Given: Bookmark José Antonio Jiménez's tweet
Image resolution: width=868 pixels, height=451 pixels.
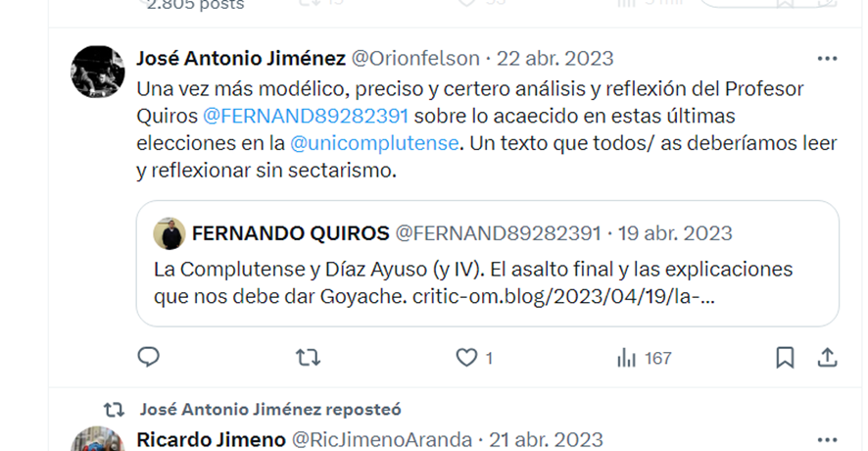Looking at the screenshot, I should pos(785,357).
